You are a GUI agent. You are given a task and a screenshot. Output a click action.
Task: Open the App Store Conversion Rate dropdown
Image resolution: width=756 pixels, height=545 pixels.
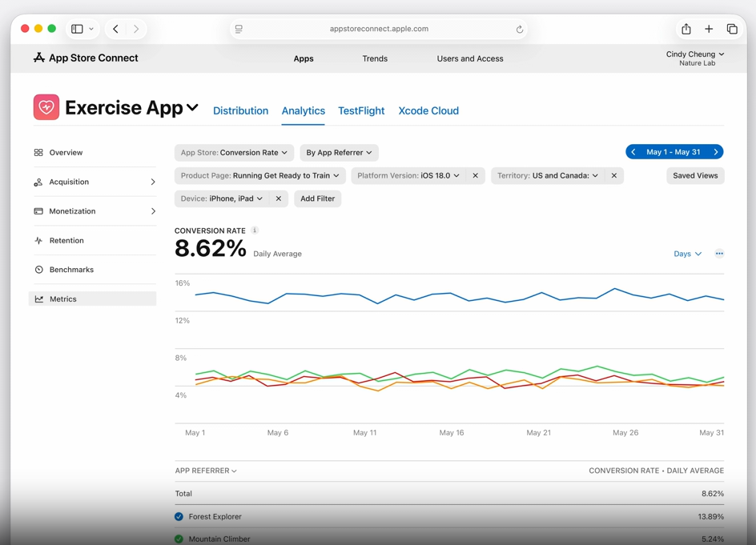(x=234, y=153)
